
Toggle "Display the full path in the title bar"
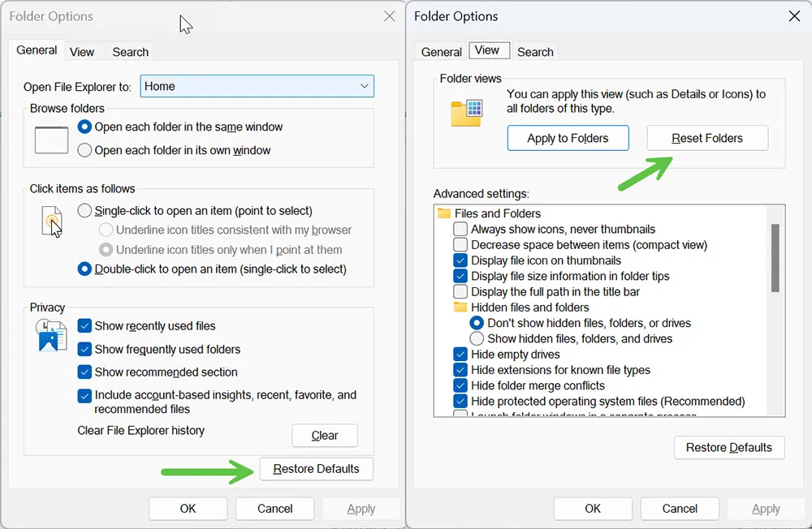(460, 291)
